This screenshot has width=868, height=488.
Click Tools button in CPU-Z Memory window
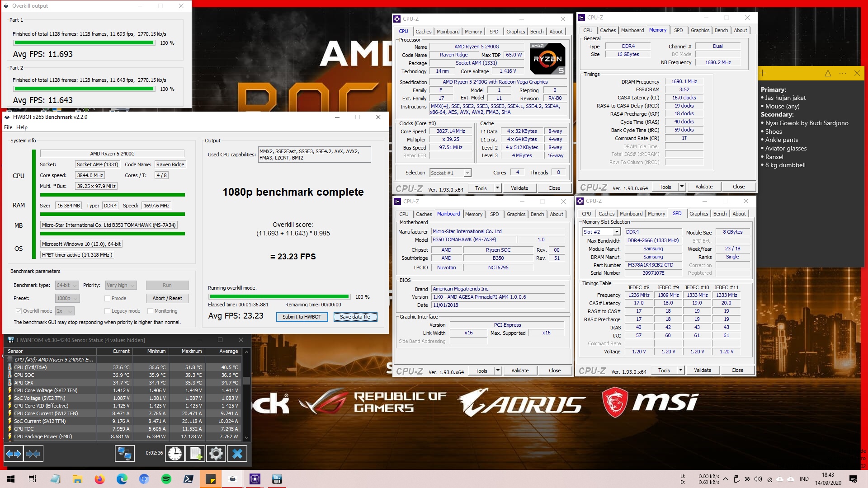pyautogui.click(x=665, y=187)
